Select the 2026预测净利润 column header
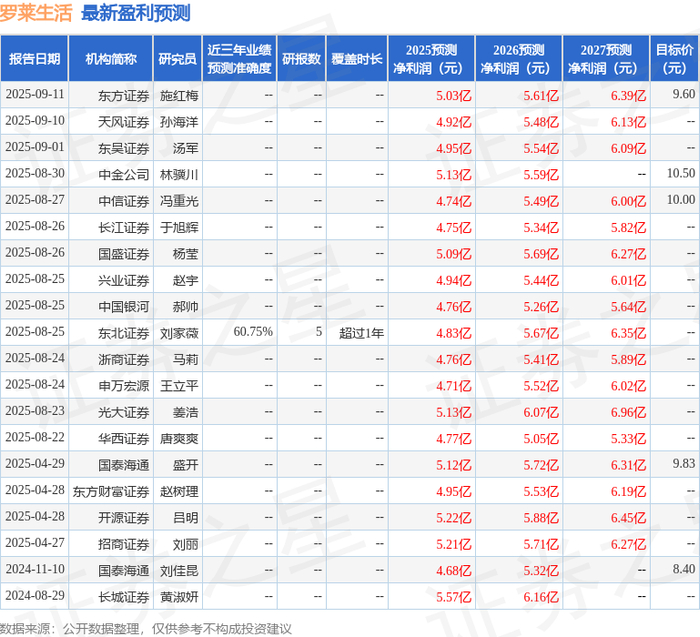 (x=519, y=59)
